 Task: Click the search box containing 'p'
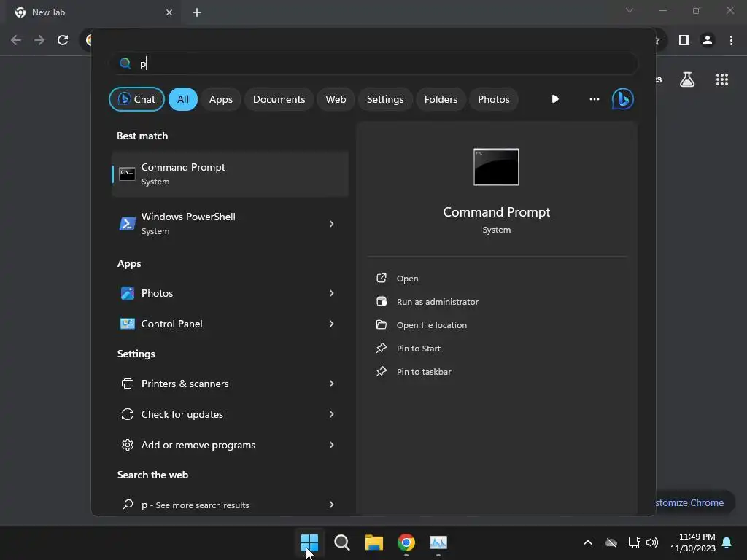coord(374,63)
